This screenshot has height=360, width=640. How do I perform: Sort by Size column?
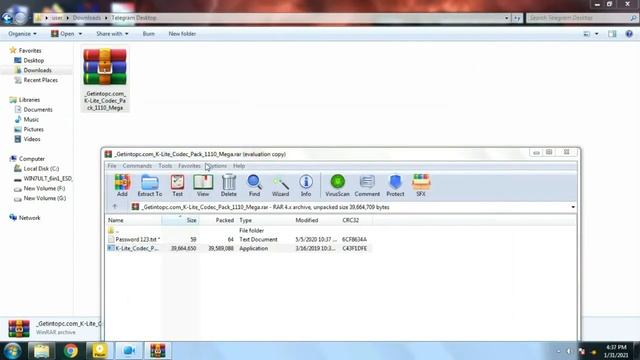180,220
